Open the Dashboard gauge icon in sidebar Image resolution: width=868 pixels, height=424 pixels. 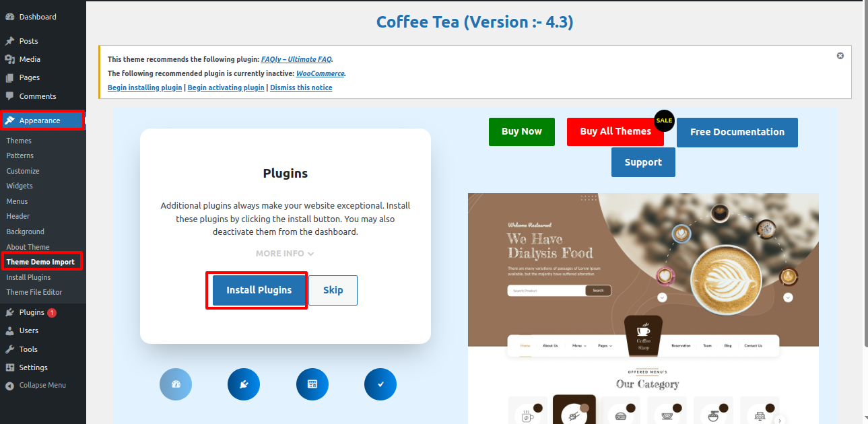coord(9,17)
